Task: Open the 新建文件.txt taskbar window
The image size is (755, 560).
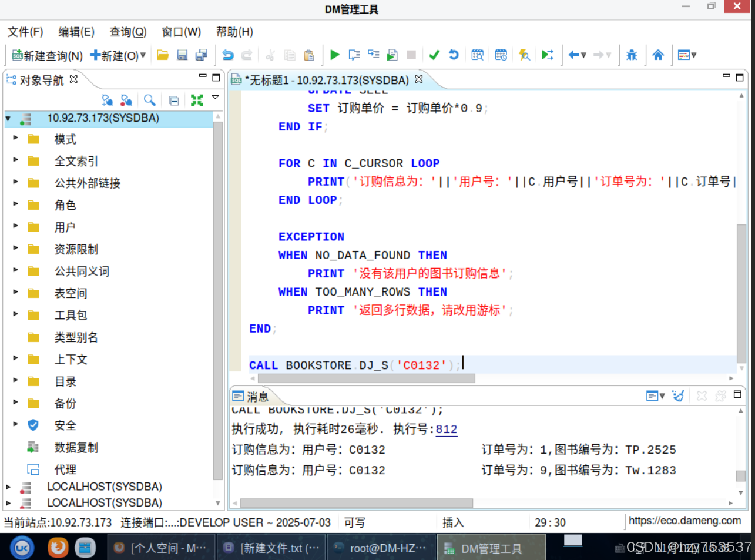Action: [272, 548]
